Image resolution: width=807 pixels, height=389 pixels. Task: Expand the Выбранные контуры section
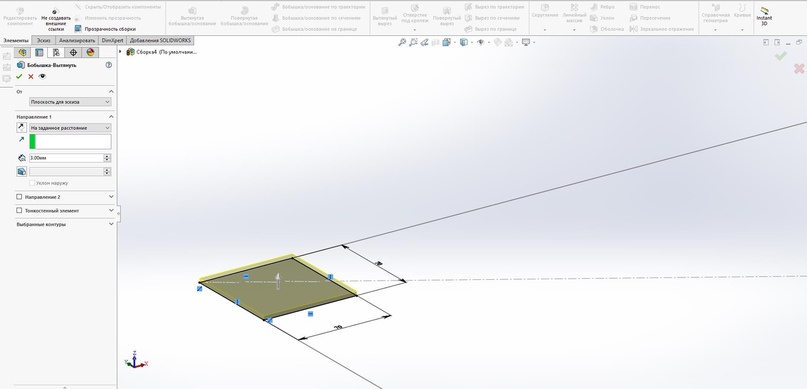coord(111,224)
